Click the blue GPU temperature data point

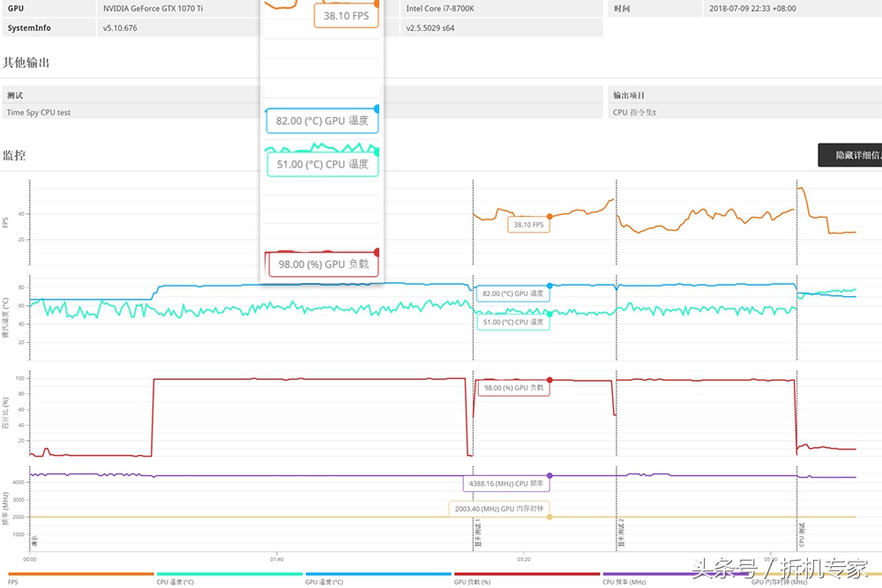click(549, 286)
